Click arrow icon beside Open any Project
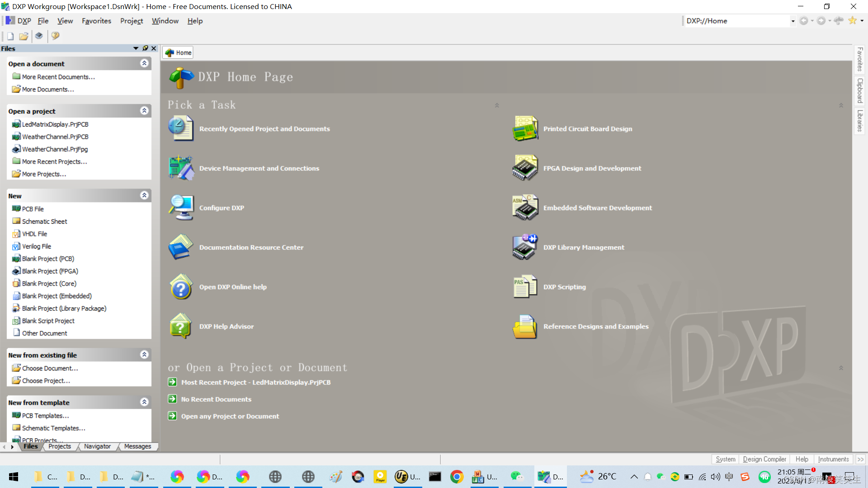 click(172, 416)
